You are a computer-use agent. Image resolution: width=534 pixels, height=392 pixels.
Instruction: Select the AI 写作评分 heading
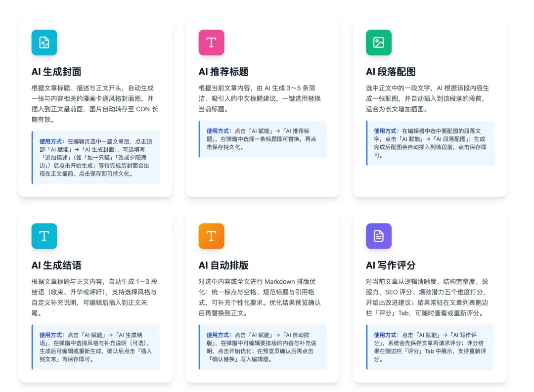pos(391,265)
